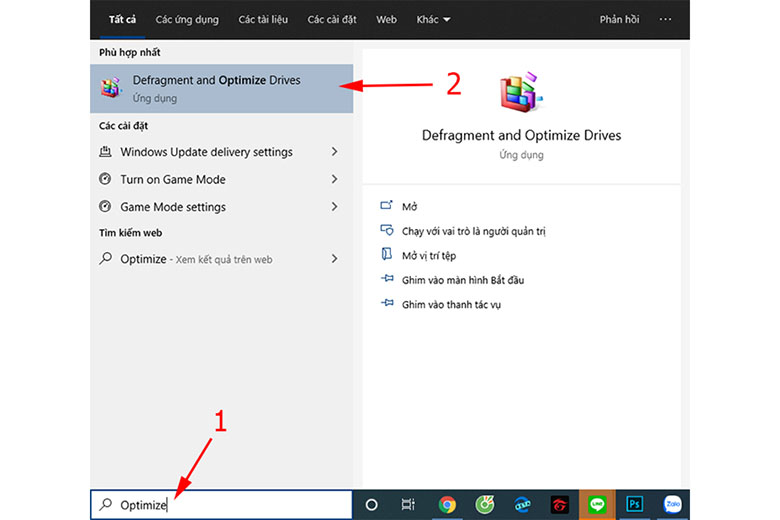This screenshot has height=520, width=780.
Task: Click the Zalo taskbar icon
Action: click(x=672, y=505)
